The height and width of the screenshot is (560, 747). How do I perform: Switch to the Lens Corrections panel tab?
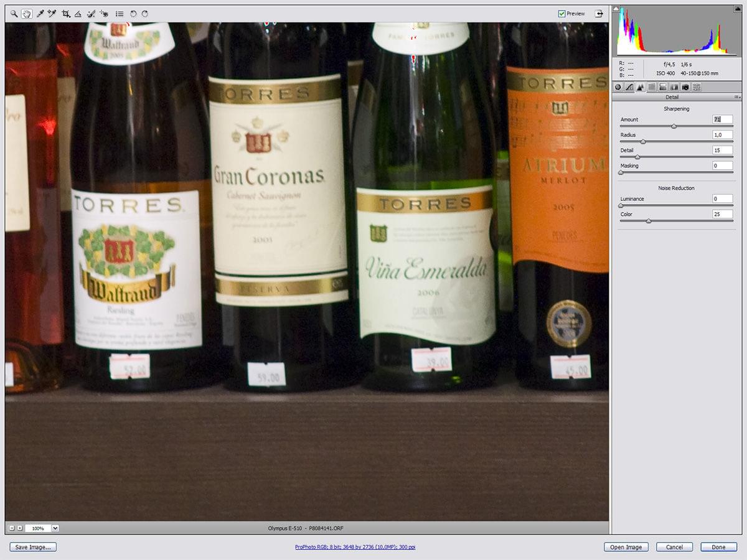click(x=674, y=87)
